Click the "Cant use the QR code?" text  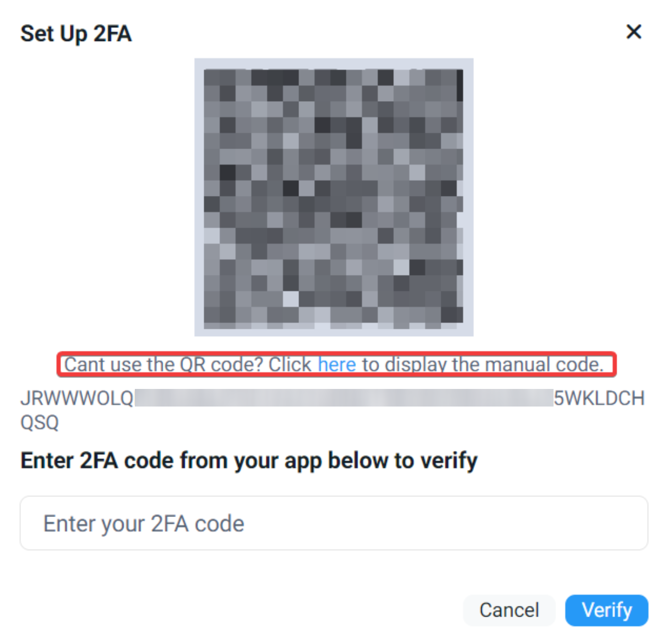164,365
